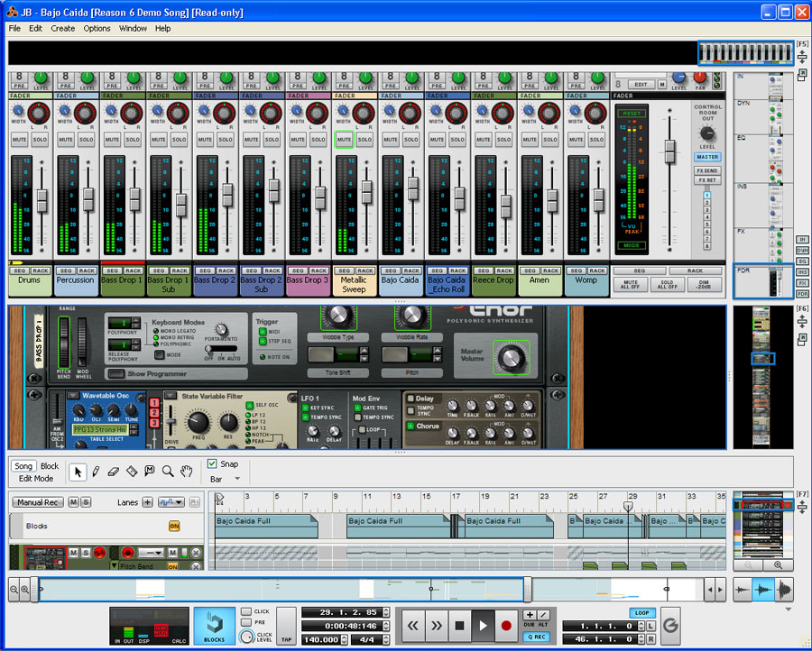Select the Razor tool
Screen dimensions: 812x651
click(132, 472)
